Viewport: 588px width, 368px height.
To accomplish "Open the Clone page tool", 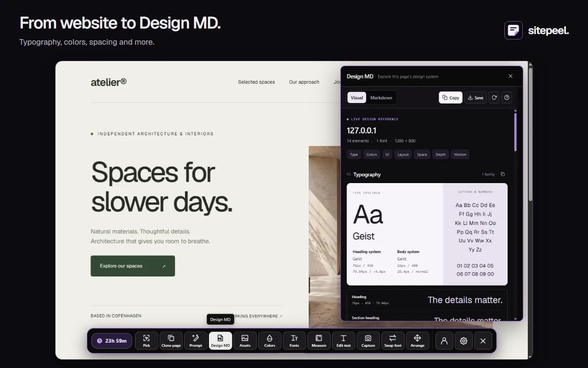I will pyautogui.click(x=171, y=341).
